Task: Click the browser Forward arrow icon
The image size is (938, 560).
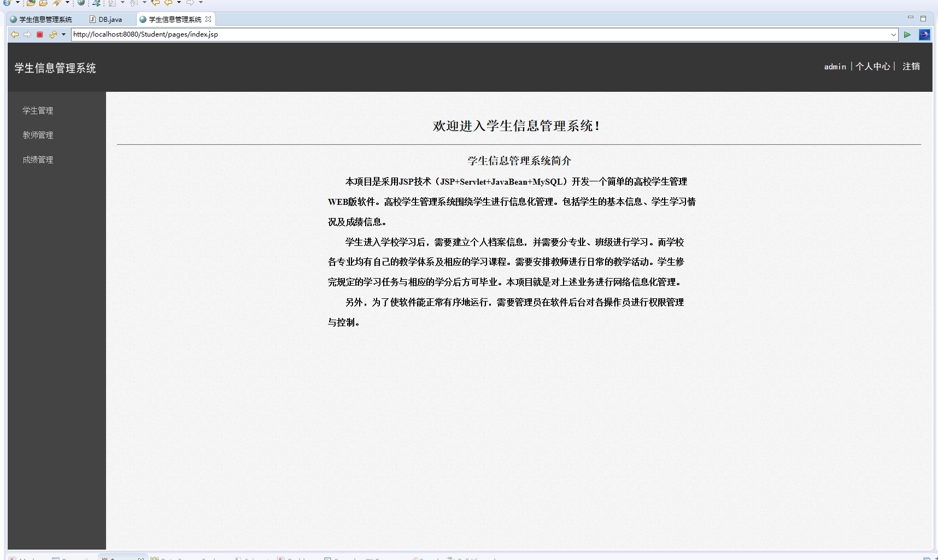Action: (x=27, y=34)
